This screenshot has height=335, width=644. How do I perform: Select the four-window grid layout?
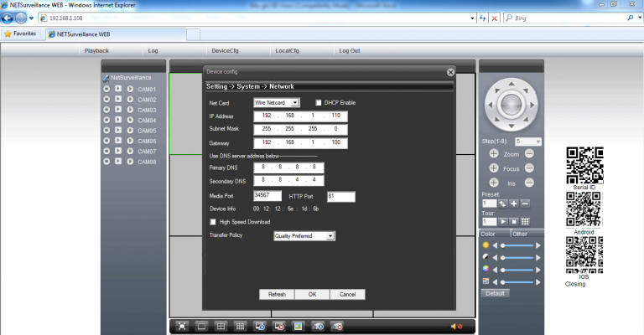(221, 325)
